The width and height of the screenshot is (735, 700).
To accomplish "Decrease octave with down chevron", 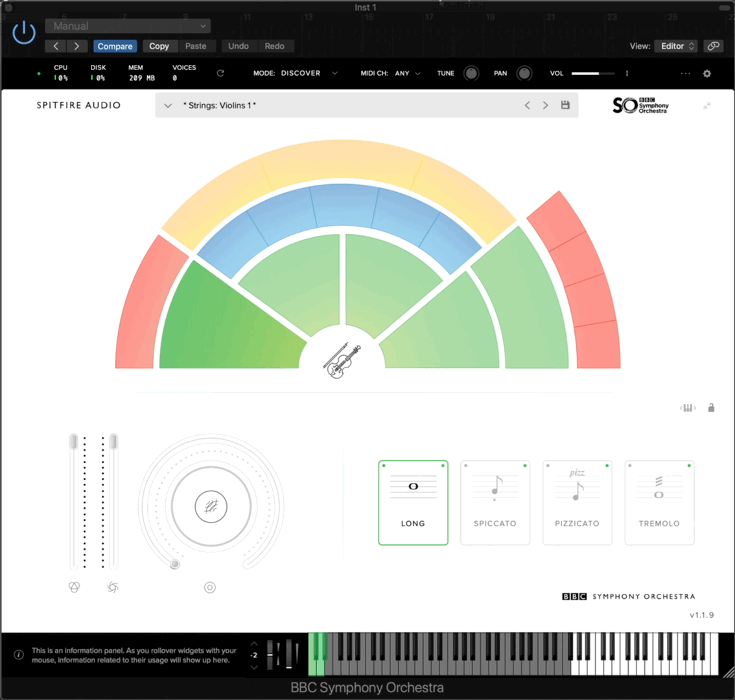I will coord(254,667).
